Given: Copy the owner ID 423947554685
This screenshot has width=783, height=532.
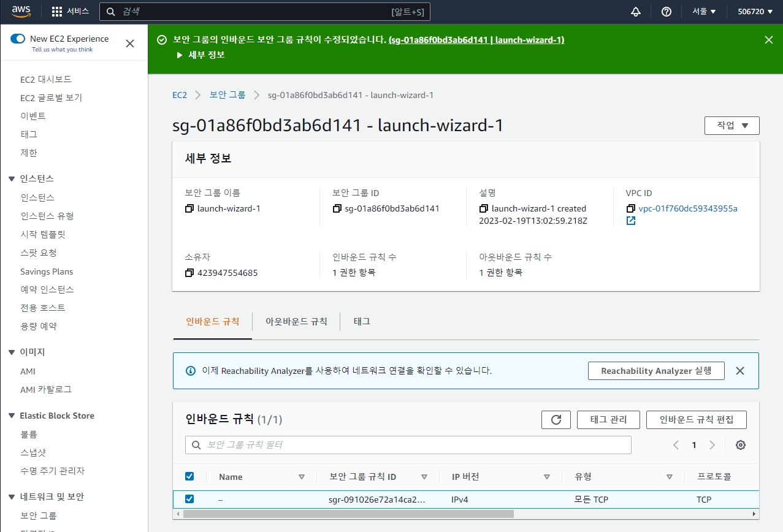Looking at the screenshot, I should pos(189,273).
